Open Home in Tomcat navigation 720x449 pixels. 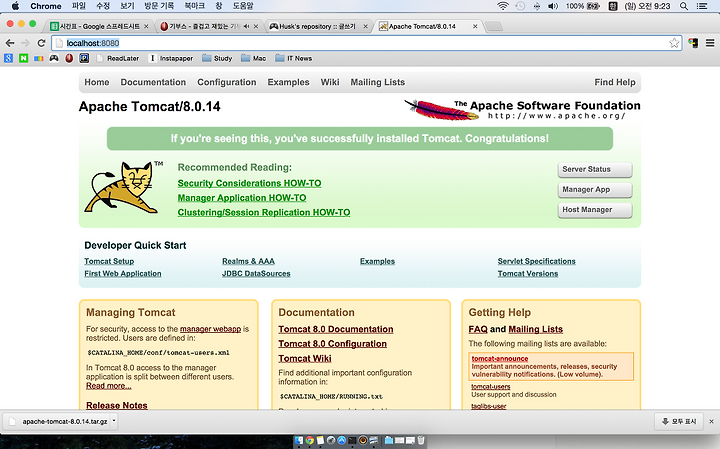coord(97,82)
